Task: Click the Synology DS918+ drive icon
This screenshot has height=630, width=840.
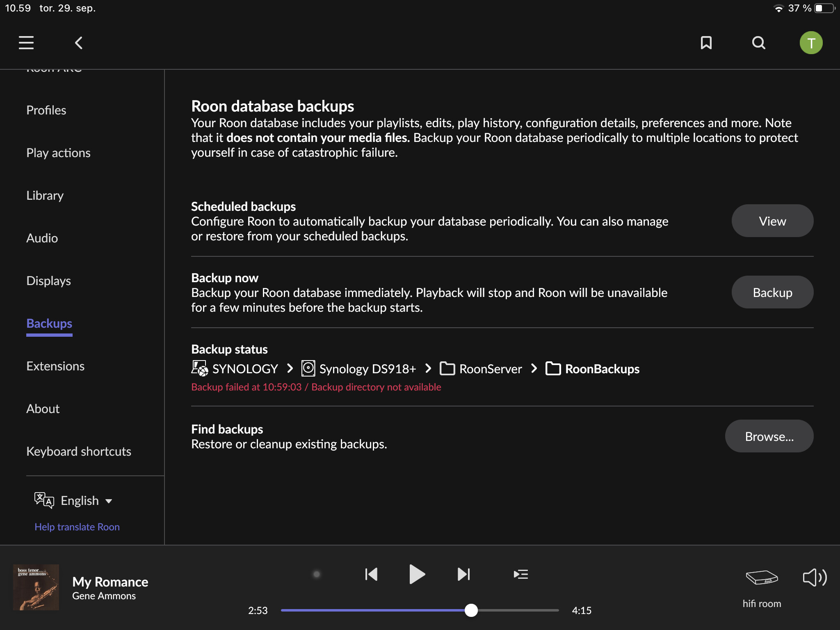Action: (308, 368)
